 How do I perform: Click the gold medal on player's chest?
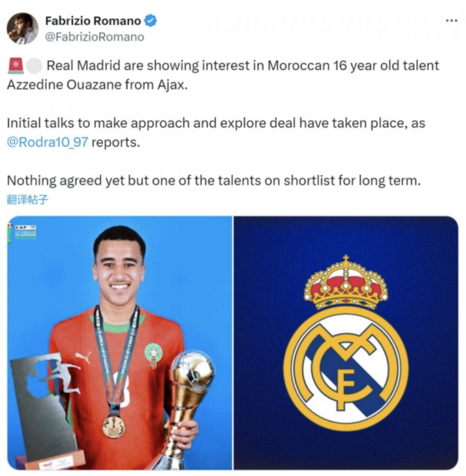pos(114,427)
